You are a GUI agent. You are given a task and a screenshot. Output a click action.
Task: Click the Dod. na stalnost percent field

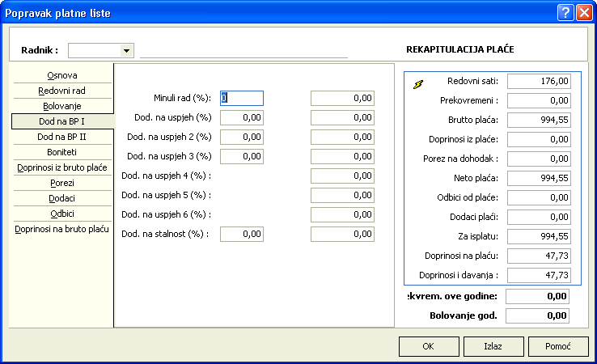(x=242, y=234)
